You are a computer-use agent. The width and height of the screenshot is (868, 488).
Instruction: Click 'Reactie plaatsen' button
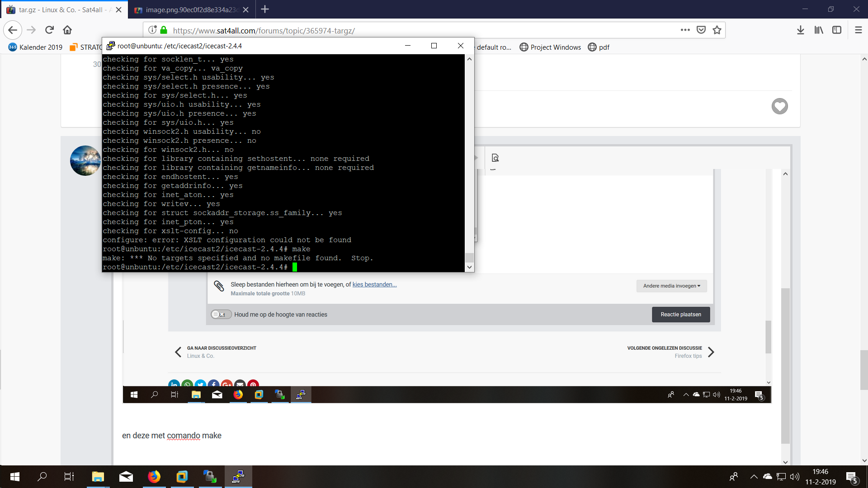click(x=680, y=314)
